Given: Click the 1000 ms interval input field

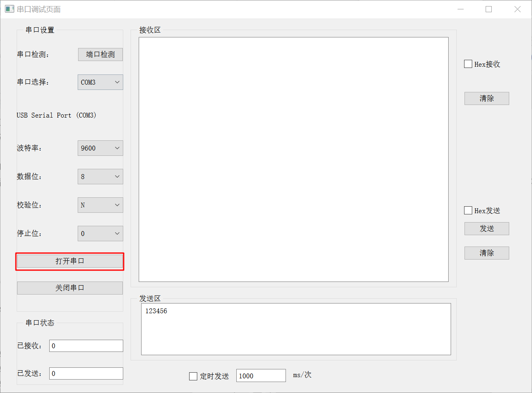Looking at the screenshot, I should tap(261, 375).
